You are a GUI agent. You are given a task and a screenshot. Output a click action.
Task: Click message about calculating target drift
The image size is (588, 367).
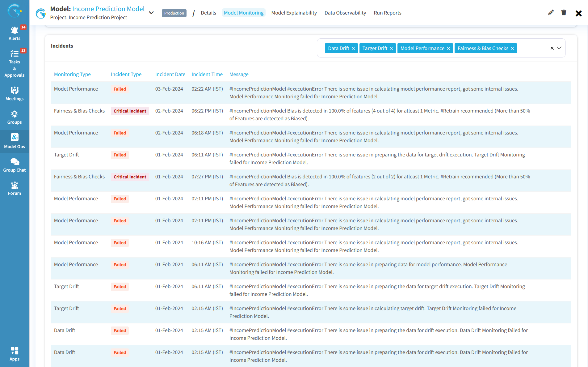point(373,312)
